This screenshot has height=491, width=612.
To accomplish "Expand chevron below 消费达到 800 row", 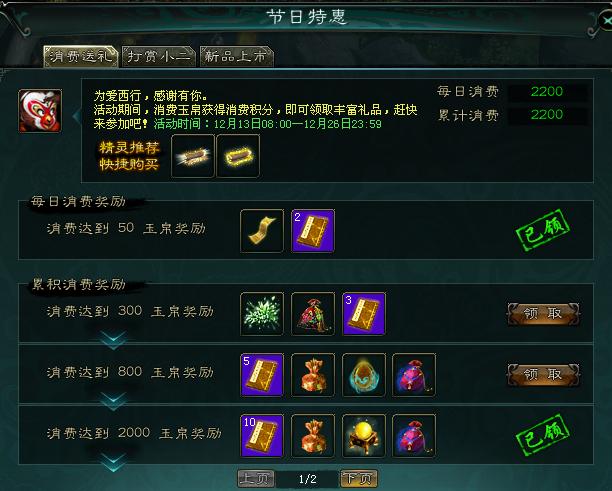I will (x=113, y=401).
